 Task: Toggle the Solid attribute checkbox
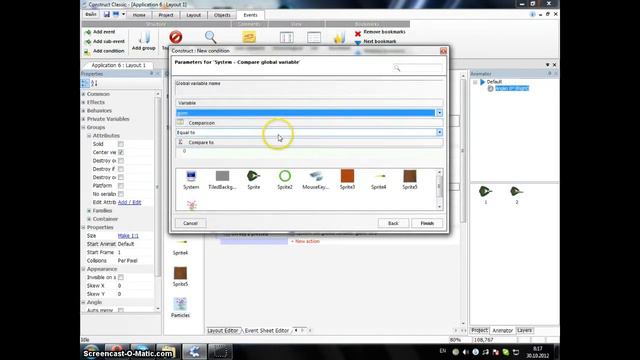121,144
